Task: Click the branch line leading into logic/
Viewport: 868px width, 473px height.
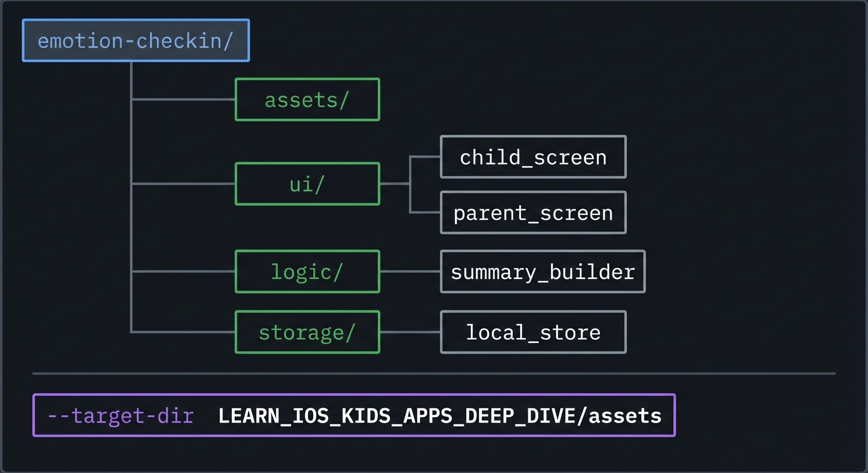Action: click(x=183, y=271)
